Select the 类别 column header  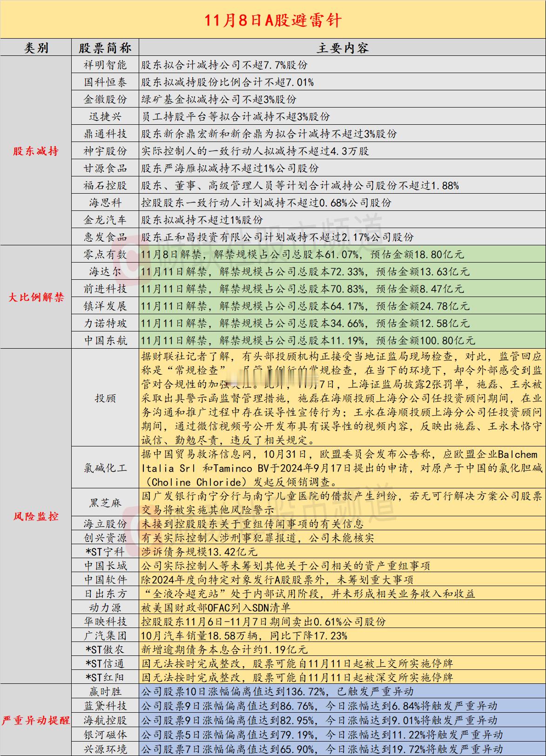click(35, 48)
